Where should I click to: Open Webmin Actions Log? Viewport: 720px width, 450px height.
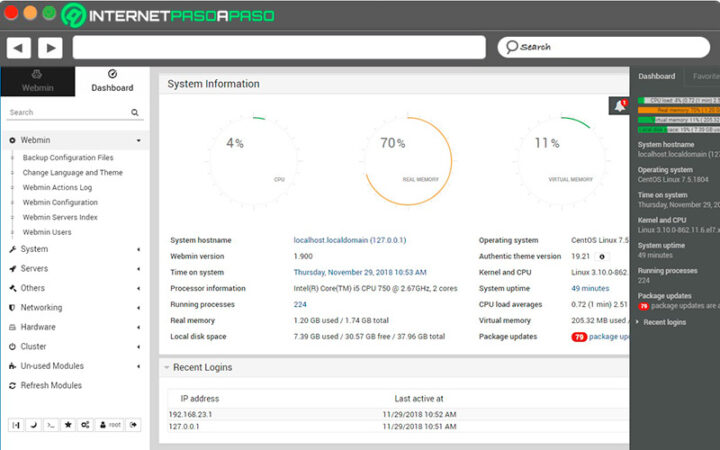[x=57, y=187]
